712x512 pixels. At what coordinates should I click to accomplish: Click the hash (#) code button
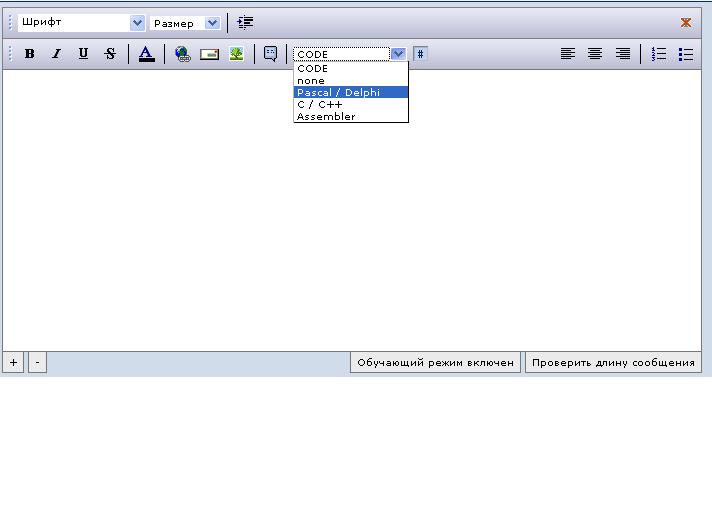420,54
